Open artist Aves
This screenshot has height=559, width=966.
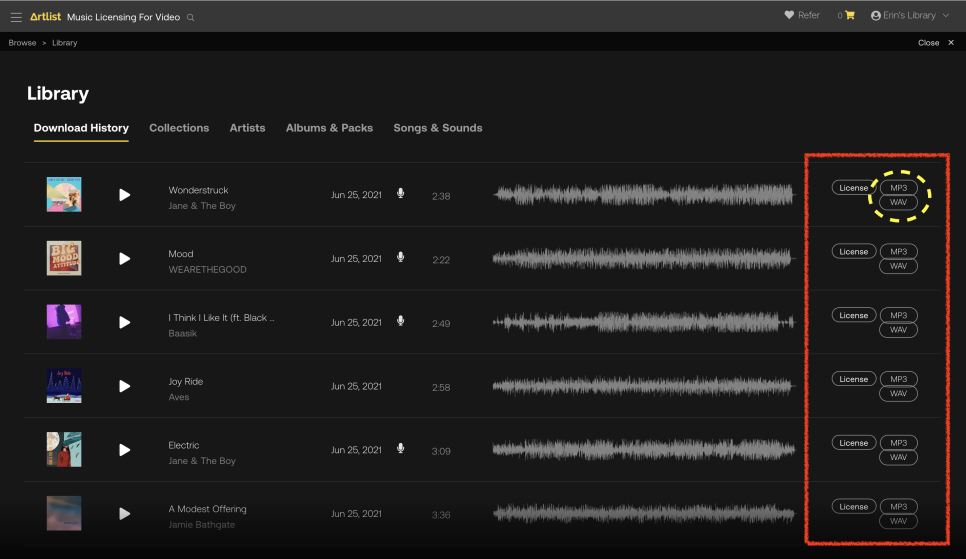pos(179,397)
